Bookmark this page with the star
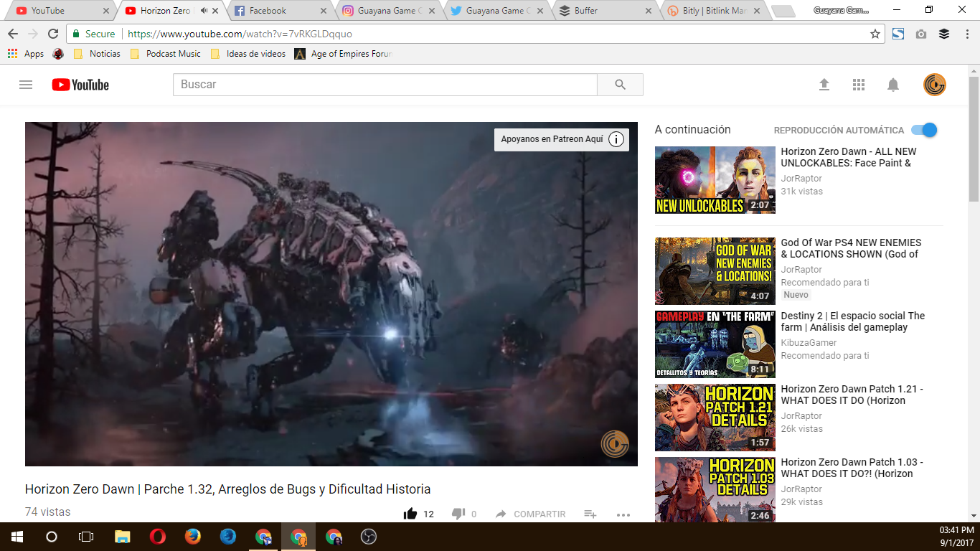 875,34
